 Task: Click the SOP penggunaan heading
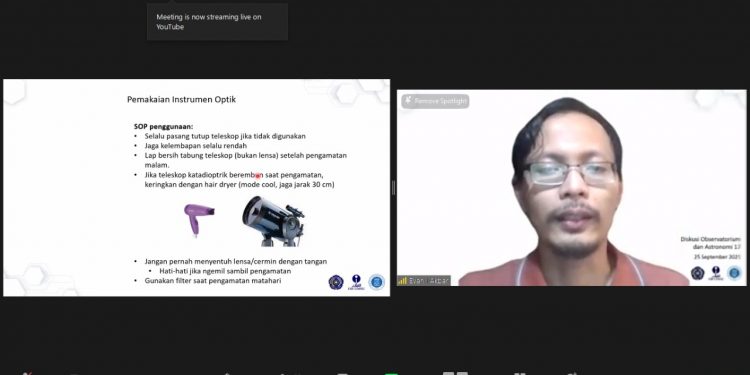(x=164, y=127)
